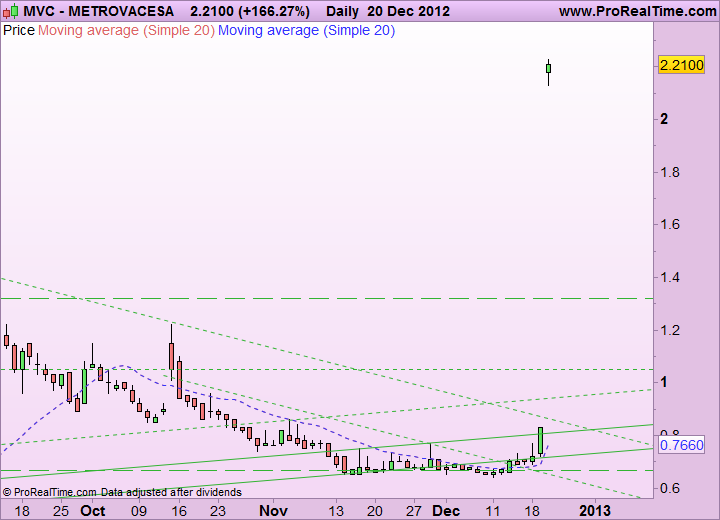The height and width of the screenshot is (520, 720).
Task: Click the 18 date label before Oct
Action: coord(22,511)
